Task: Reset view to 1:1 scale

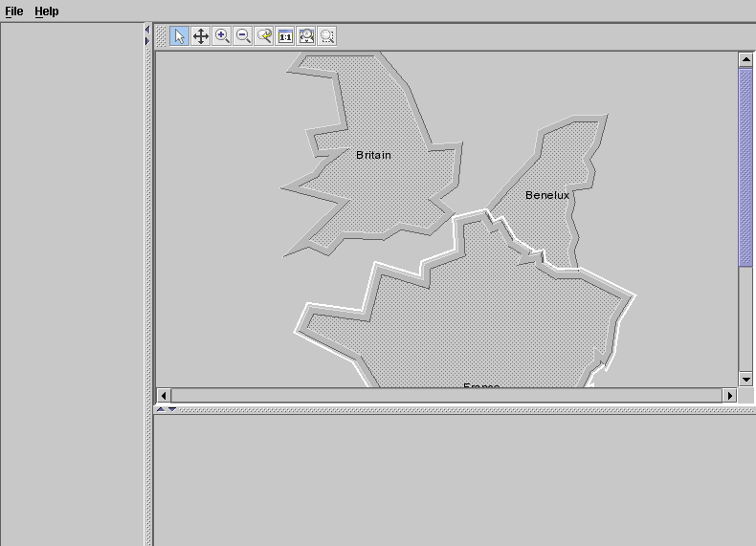Action: (285, 36)
